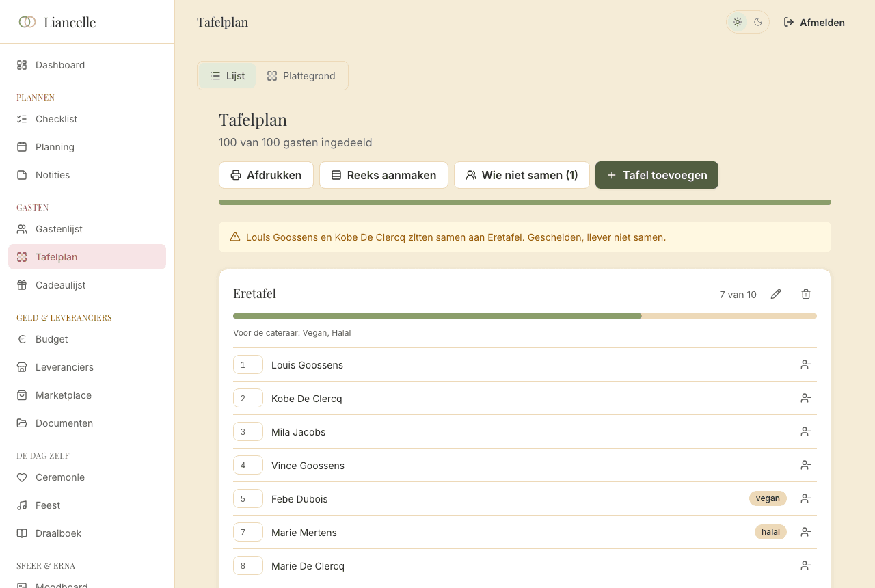Click seat number field for Febe Dubois
The image size is (875, 588).
tap(248, 498)
